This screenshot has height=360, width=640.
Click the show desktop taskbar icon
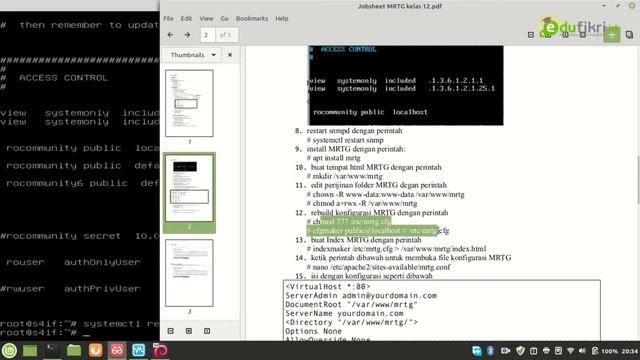pos(30,350)
